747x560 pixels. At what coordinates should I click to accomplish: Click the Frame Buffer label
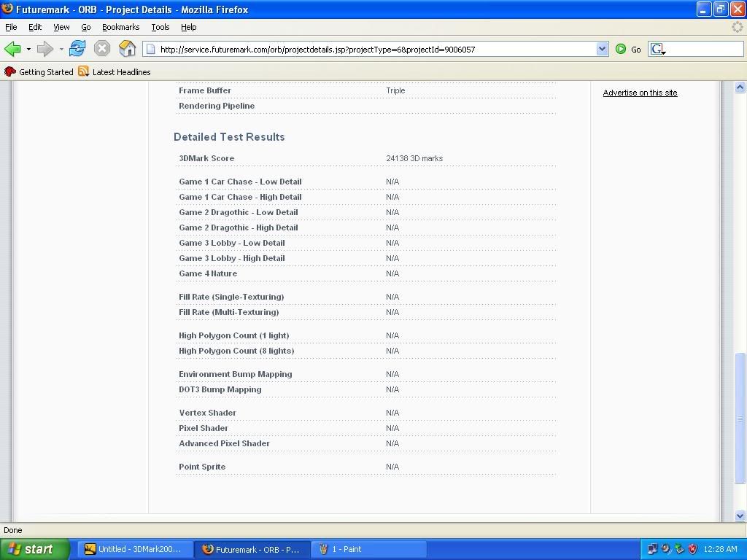coord(205,90)
